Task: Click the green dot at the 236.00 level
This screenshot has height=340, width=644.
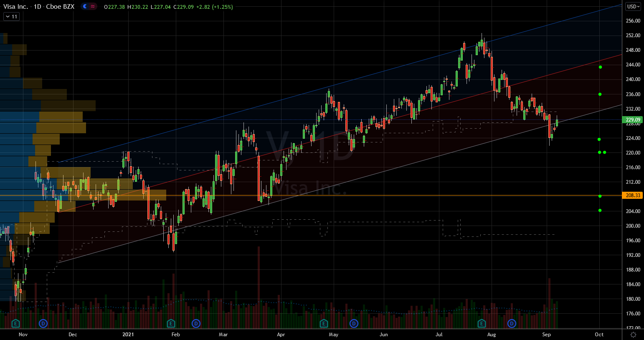Action: (x=600, y=94)
